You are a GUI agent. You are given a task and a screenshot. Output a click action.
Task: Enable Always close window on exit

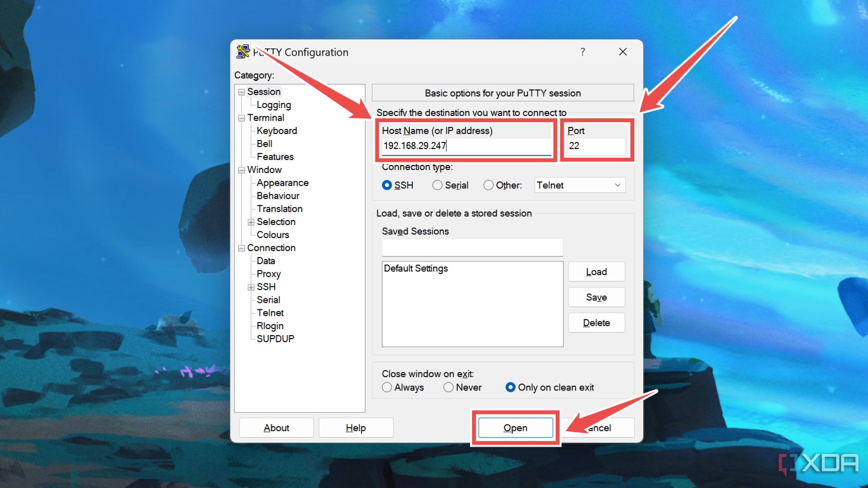pos(386,388)
